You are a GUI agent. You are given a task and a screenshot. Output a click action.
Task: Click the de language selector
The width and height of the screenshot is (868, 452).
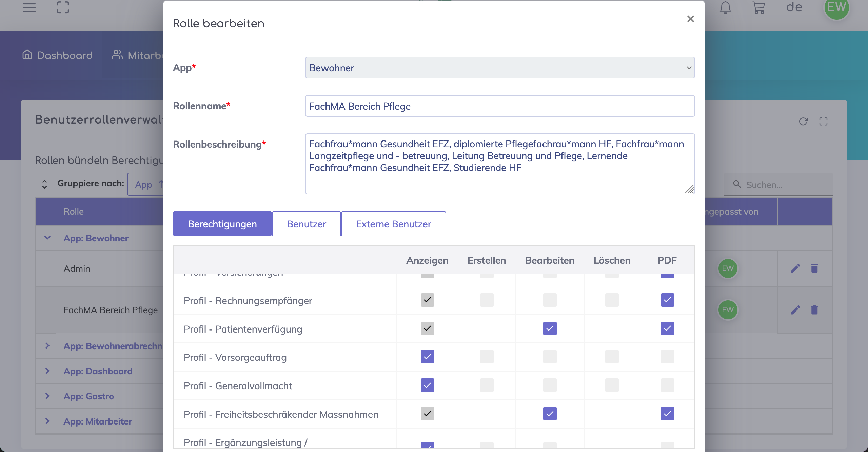coord(794,7)
